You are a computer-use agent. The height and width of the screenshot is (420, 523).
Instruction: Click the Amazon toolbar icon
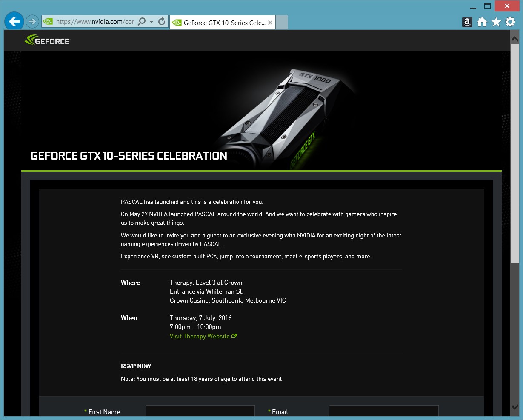pyautogui.click(x=467, y=22)
